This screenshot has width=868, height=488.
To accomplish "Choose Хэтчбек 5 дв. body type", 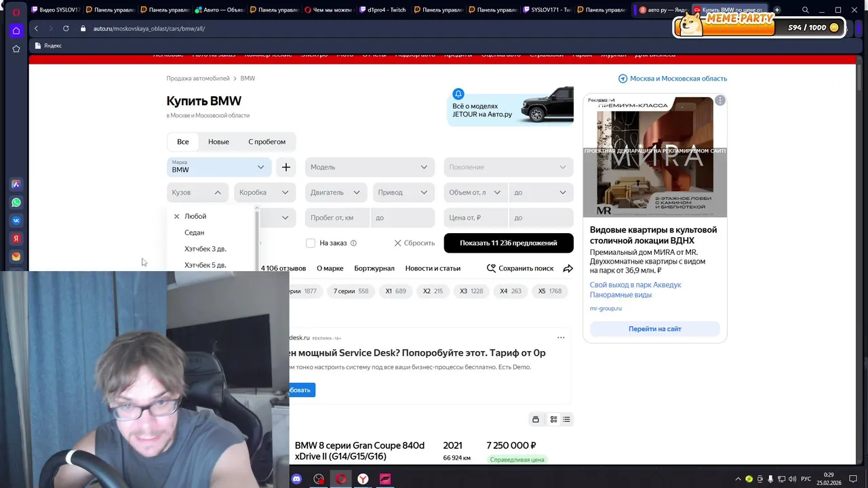I will [210, 264].
